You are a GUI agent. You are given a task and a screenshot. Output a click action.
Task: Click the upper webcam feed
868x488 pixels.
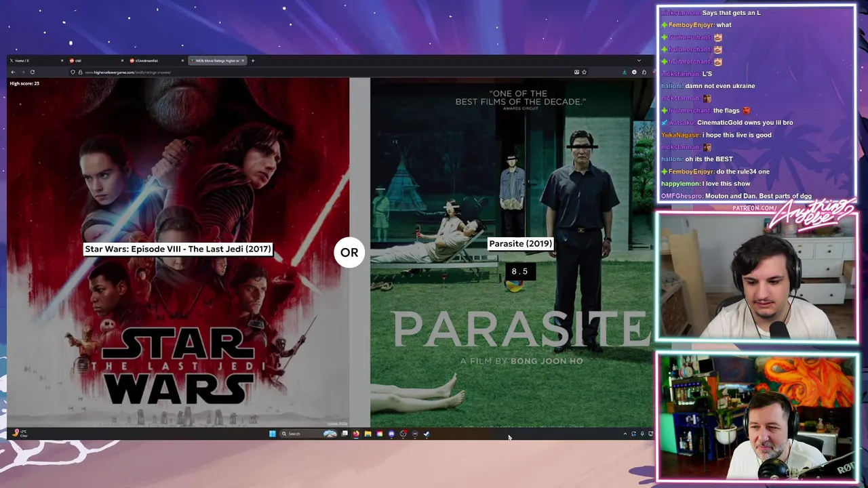[x=757, y=276]
